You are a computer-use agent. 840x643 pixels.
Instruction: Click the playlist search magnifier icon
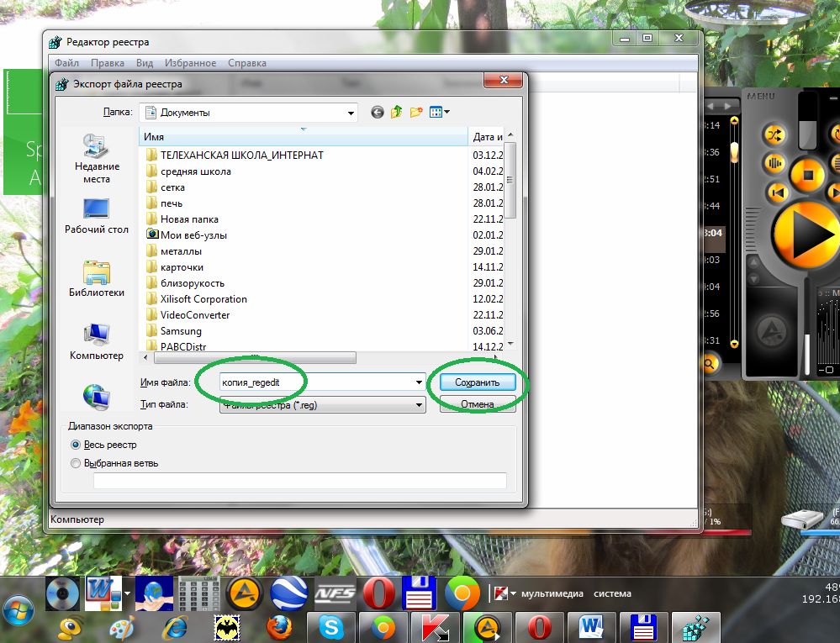tap(710, 363)
